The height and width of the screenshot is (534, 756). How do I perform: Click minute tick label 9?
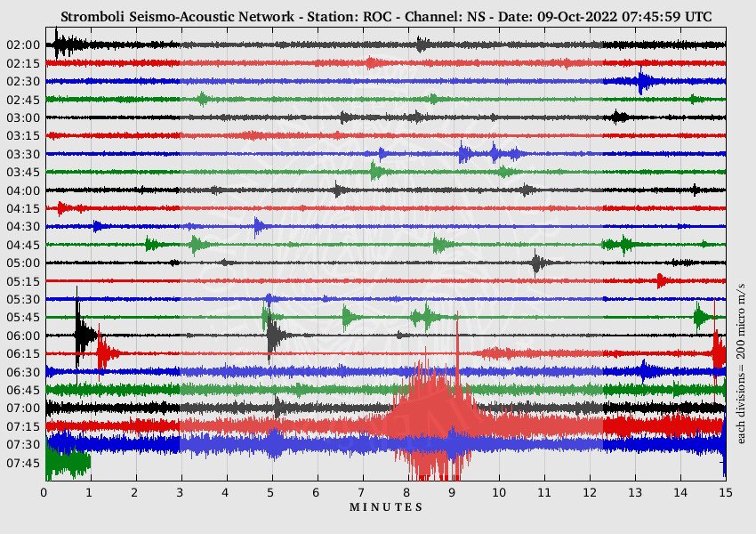coord(452,492)
